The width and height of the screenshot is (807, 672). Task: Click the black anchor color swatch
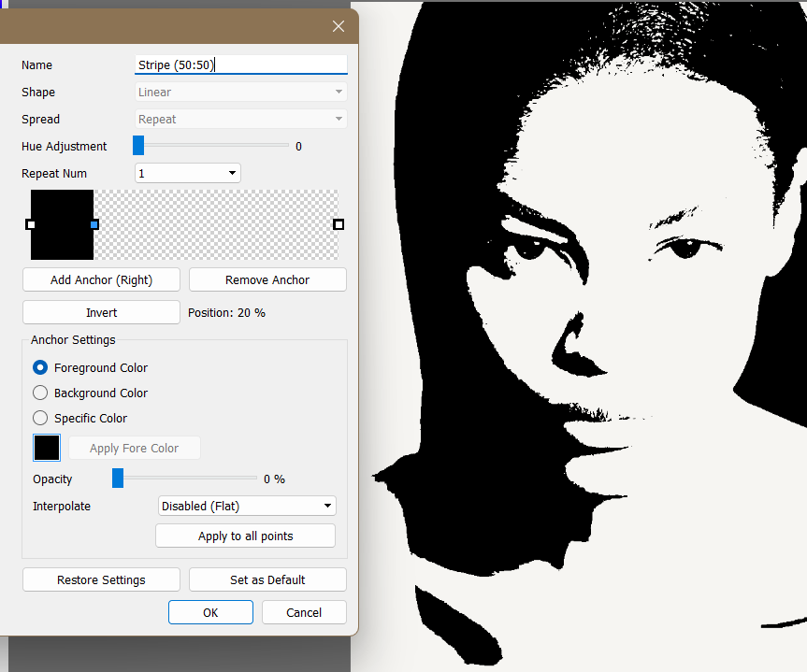[x=47, y=448]
